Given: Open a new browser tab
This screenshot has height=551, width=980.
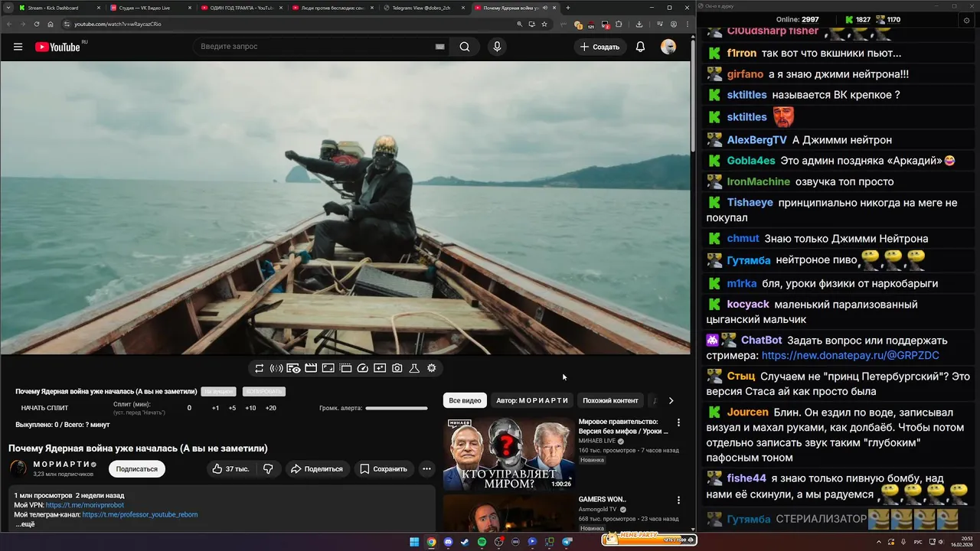Looking at the screenshot, I should [567, 8].
